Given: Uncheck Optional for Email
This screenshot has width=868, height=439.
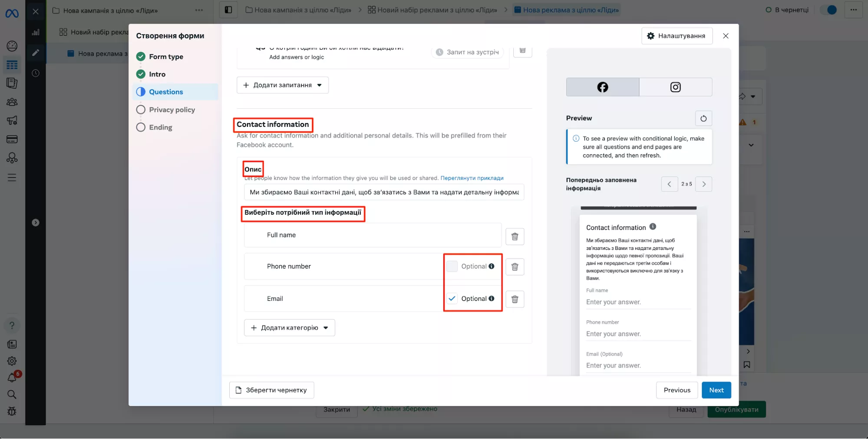Looking at the screenshot, I should [452, 299].
